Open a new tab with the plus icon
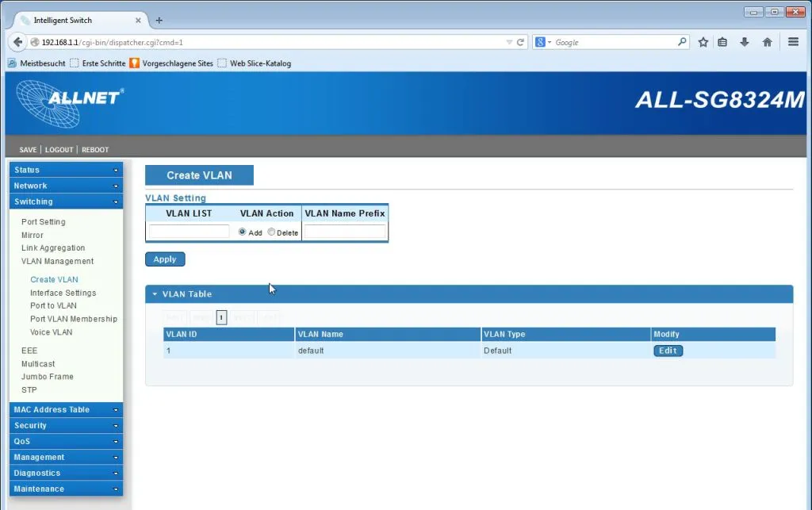The image size is (812, 510). click(159, 20)
